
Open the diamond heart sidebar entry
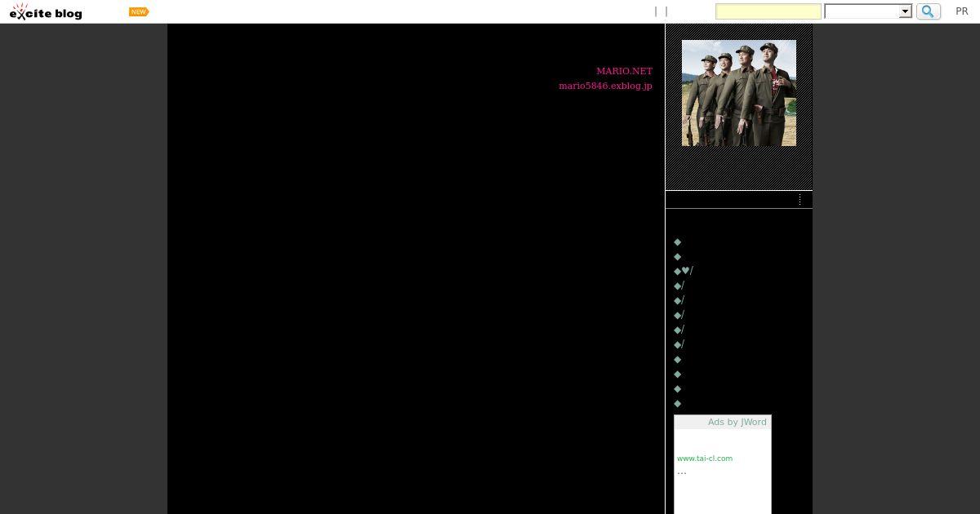[684, 271]
